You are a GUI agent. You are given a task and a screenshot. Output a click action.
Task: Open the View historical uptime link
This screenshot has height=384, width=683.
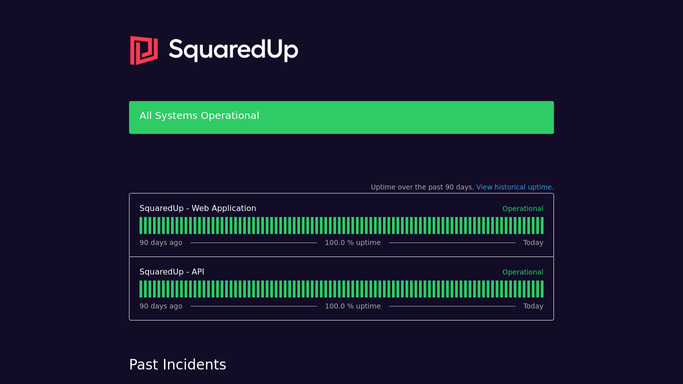[515, 187]
